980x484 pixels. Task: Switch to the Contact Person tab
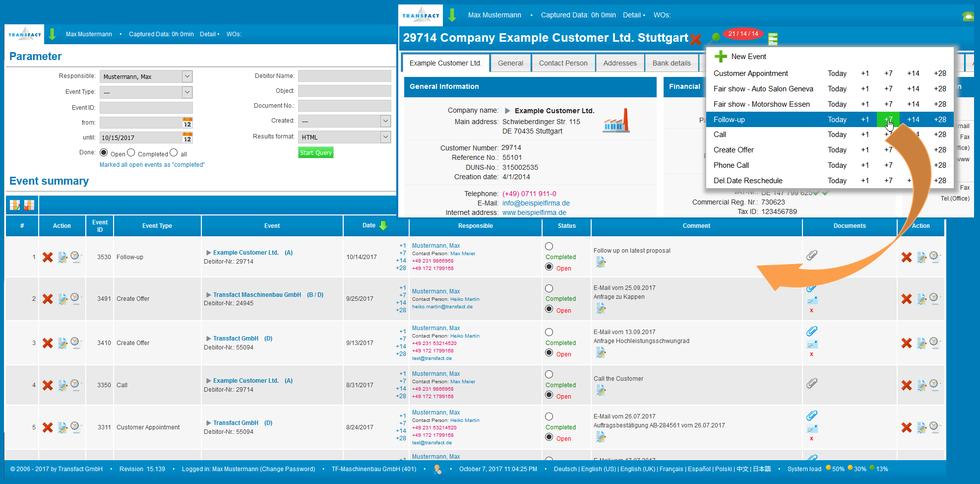563,63
